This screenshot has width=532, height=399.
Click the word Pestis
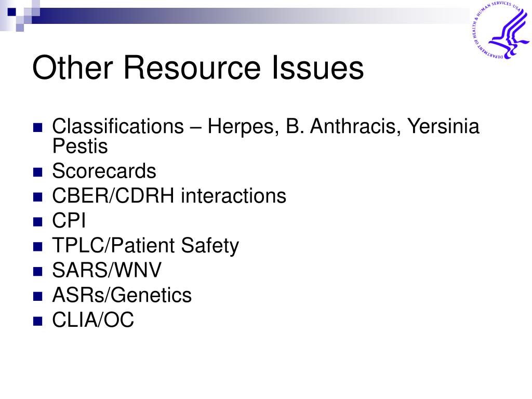[80, 146]
